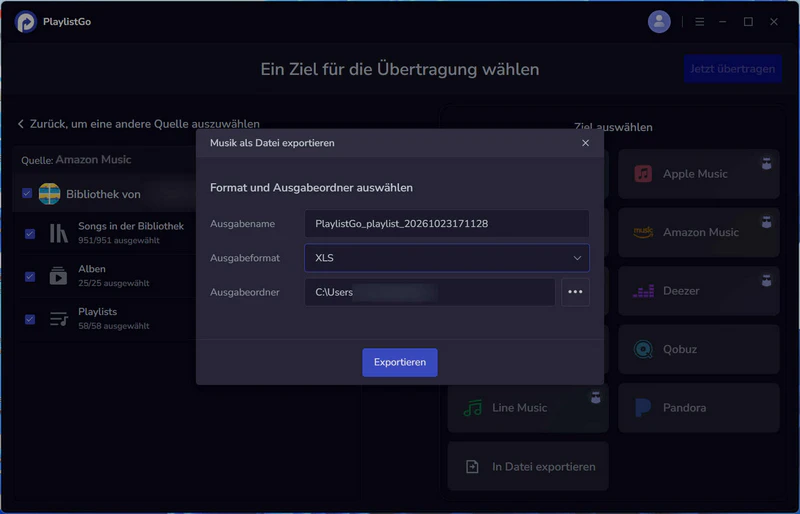
Task: Toggle the Bibliothek von checkbox
Action: (x=27, y=193)
